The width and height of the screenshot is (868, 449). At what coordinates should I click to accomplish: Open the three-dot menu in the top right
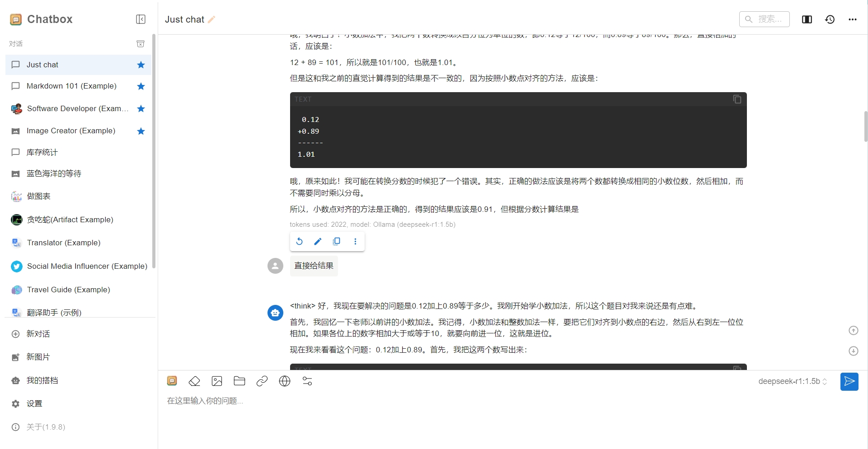(x=853, y=19)
